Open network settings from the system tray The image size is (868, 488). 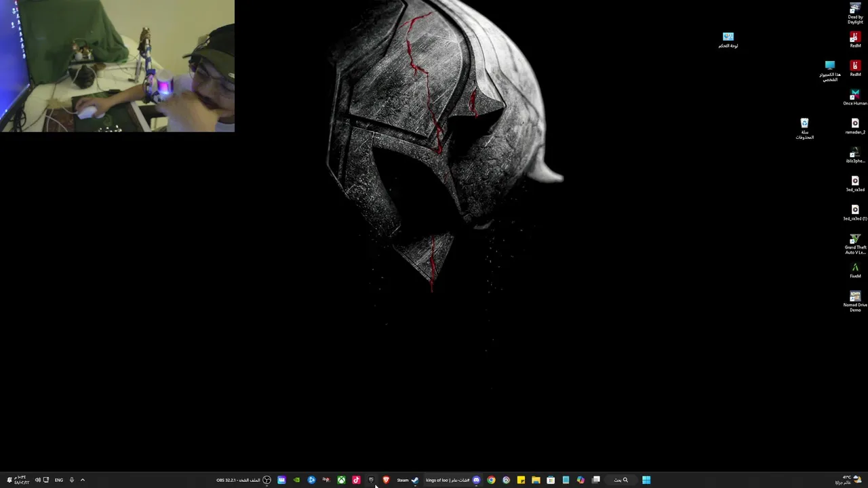coord(46,480)
